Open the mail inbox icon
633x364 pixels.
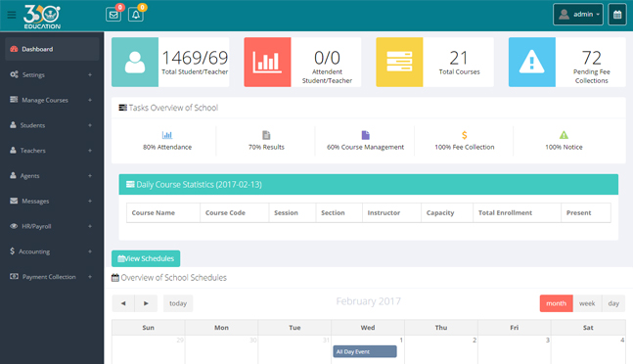pyautogui.click(x=113, y=15)
